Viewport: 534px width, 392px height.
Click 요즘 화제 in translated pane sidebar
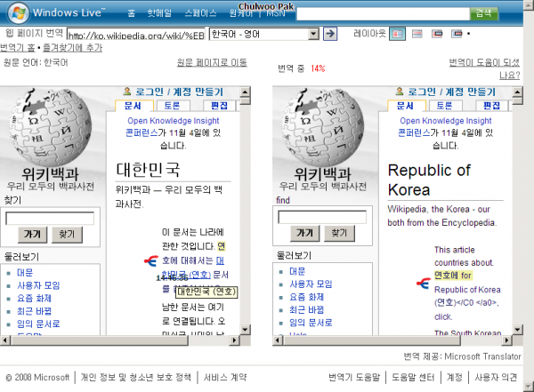pos(306,297)
